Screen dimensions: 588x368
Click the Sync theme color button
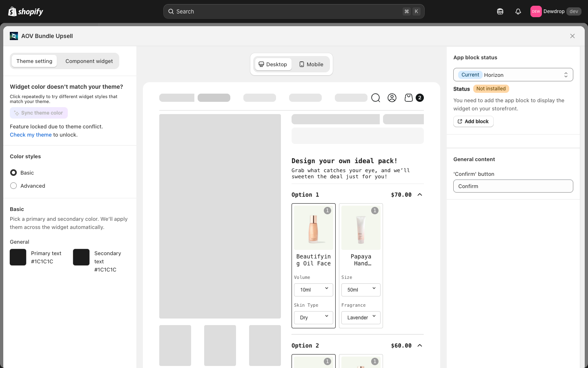39,113
